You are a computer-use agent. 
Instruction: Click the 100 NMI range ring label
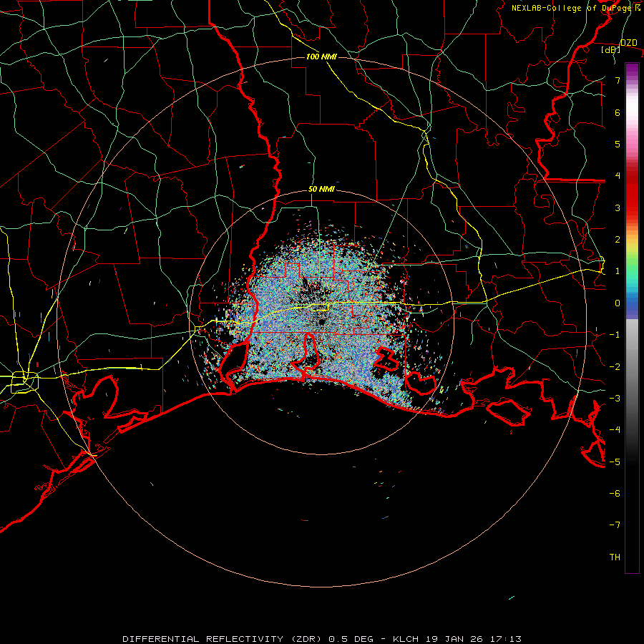[321, 57]
